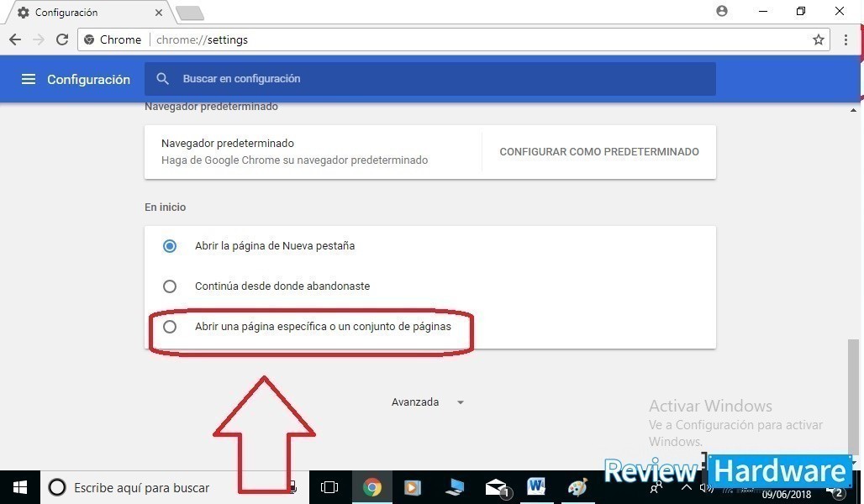Click the page scroll-up arrow
The width and height of the screenshot is (864, 504).
854,109
